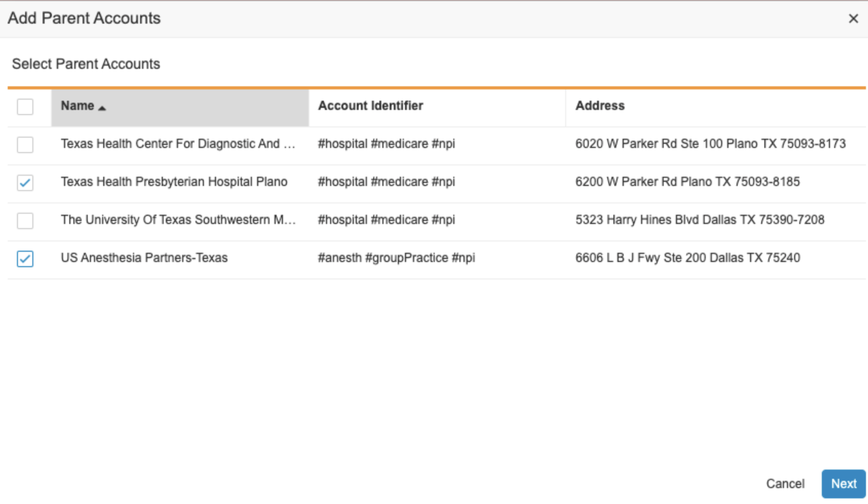Sort by the Address column header
This screenshot has width=868, height=504.
point(600,106)
